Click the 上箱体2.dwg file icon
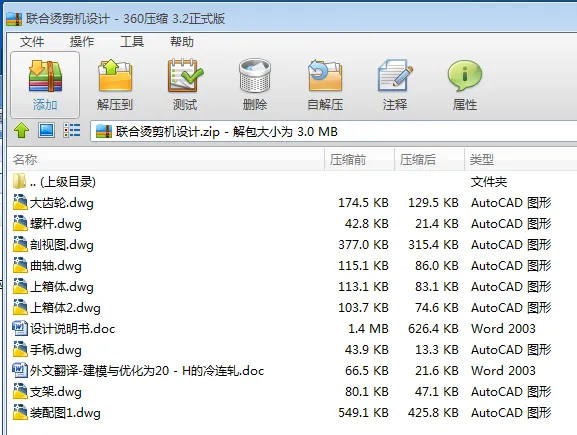The width and height of the screenshot is (577, 435). 20,307
